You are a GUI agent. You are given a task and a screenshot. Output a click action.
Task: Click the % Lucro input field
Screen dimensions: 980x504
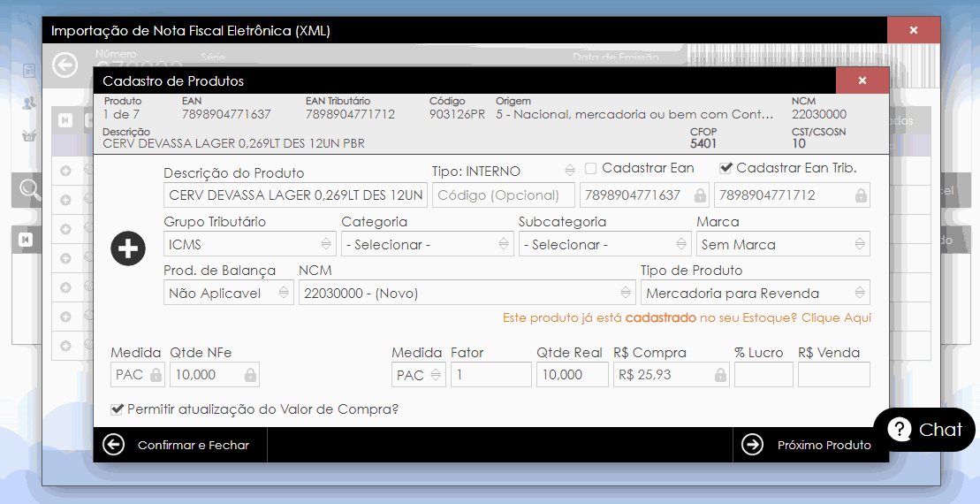[x=763, y=375]
